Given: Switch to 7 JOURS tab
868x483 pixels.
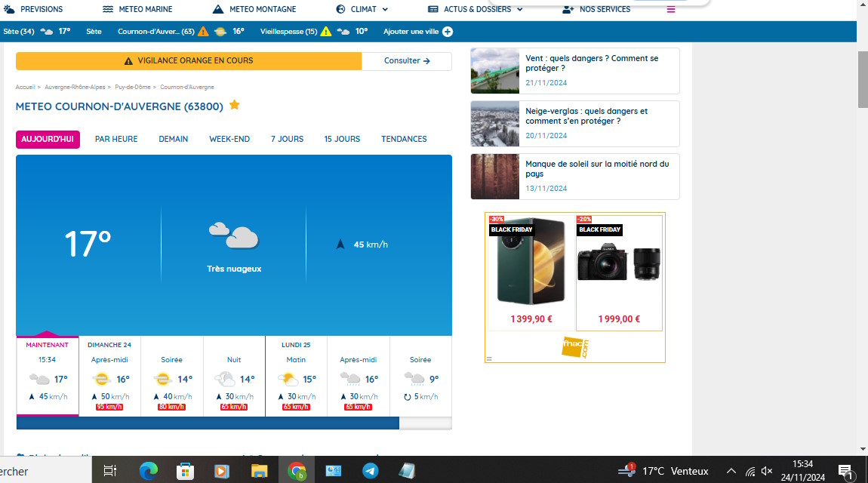Looking at the screenshot, I should (287, 140).
